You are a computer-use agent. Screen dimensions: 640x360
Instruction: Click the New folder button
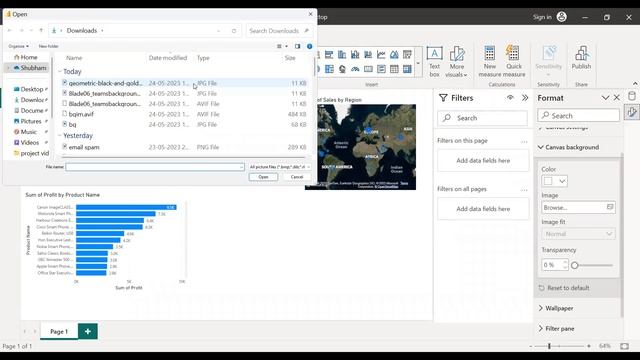click(49, 46)
